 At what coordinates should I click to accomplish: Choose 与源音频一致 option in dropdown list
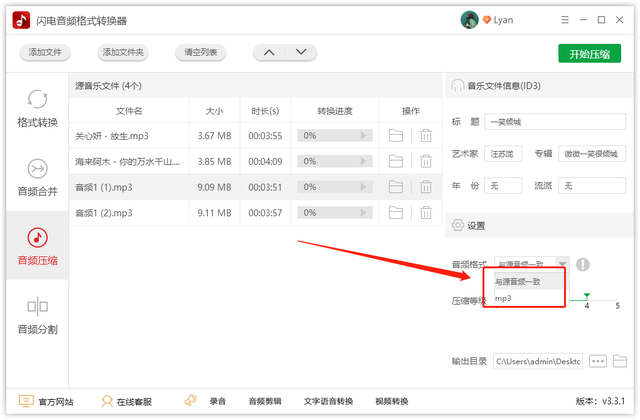[518, 281]
